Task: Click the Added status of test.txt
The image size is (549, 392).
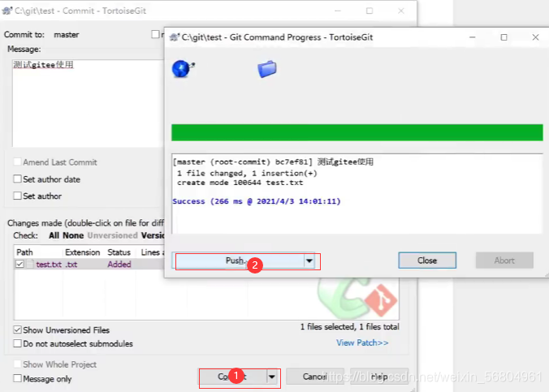Action: point(119,265)
